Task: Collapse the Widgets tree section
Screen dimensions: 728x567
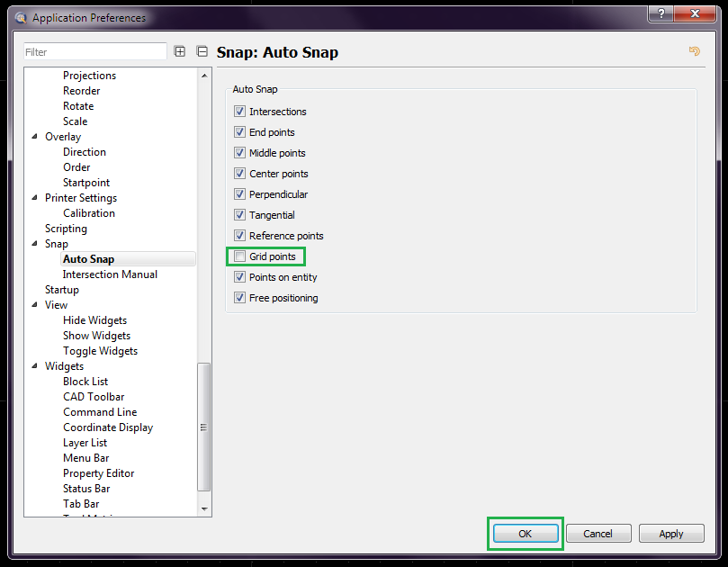Action: 37,366
